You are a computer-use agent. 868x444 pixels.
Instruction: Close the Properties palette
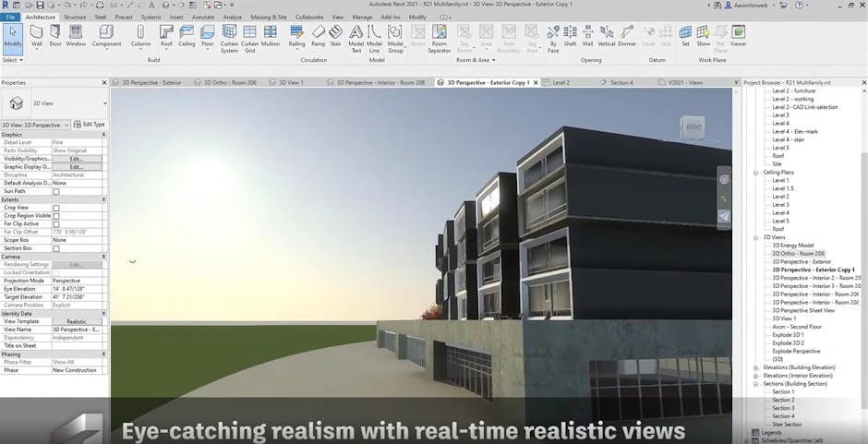point(104,82)
